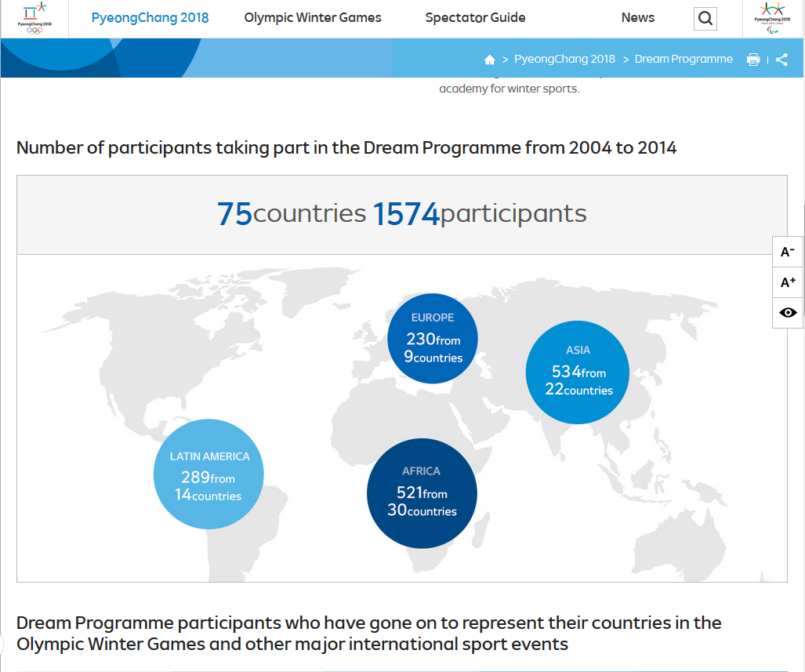Open the Olympic Winter Games menu
The height and width of the screenshot is (672, 805).
pyautogui.click(x=313, y=17)
